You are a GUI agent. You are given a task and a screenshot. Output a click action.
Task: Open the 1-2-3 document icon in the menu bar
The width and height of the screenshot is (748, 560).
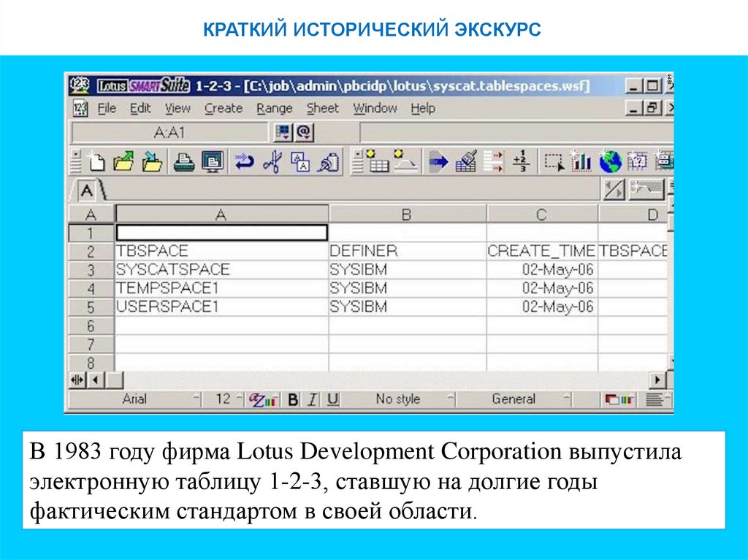tap(80, 109)
